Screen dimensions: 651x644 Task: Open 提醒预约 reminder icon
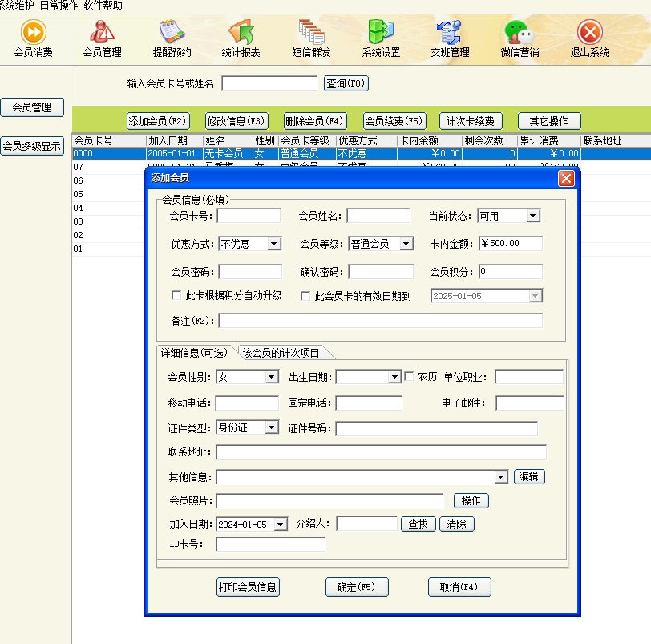[172, 38]
